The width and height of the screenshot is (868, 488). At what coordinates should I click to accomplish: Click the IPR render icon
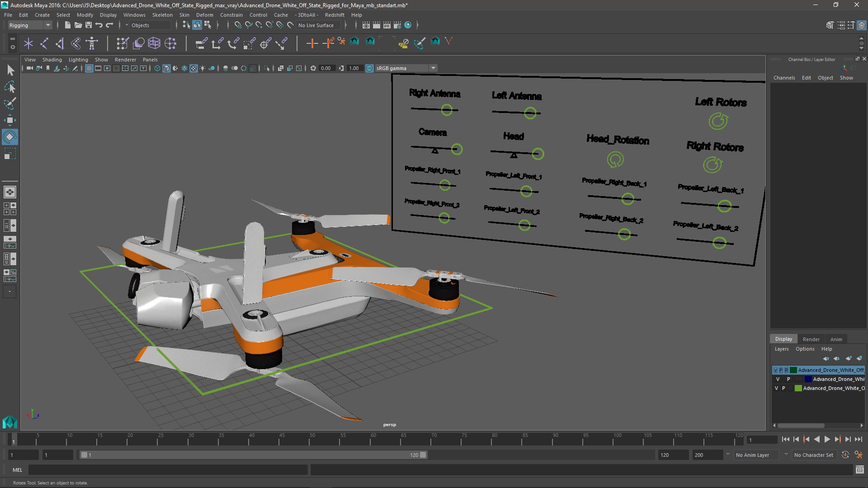[x=387, y=25]
